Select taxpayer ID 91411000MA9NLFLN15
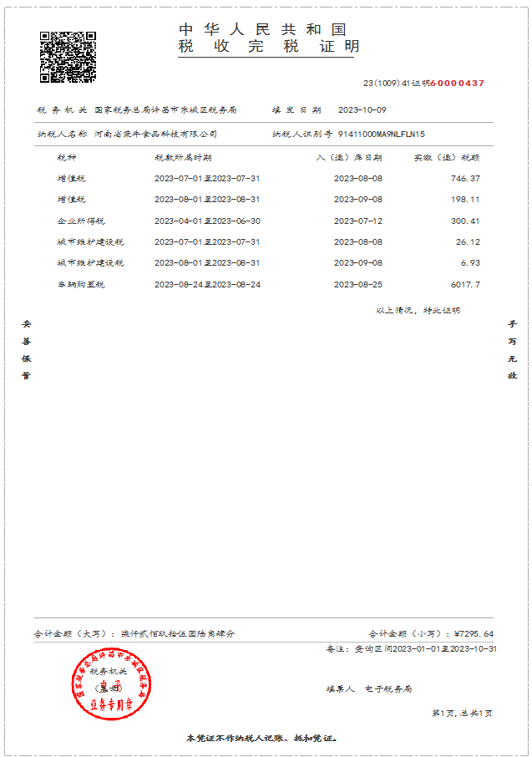The width and height of the screenshot is (532, 757). click(382, 134)
